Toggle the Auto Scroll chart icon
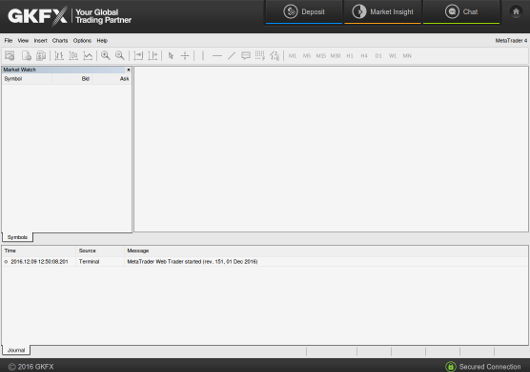 pyautogui.click(x=138, y=56)
